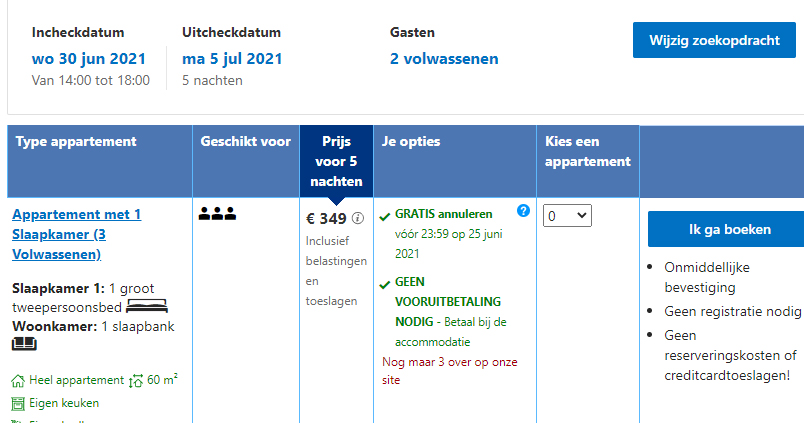Screen dimensions: 804x423
Task: Click the kitchen icon beside Eigen keuken
Action: (x=18, y=403)
